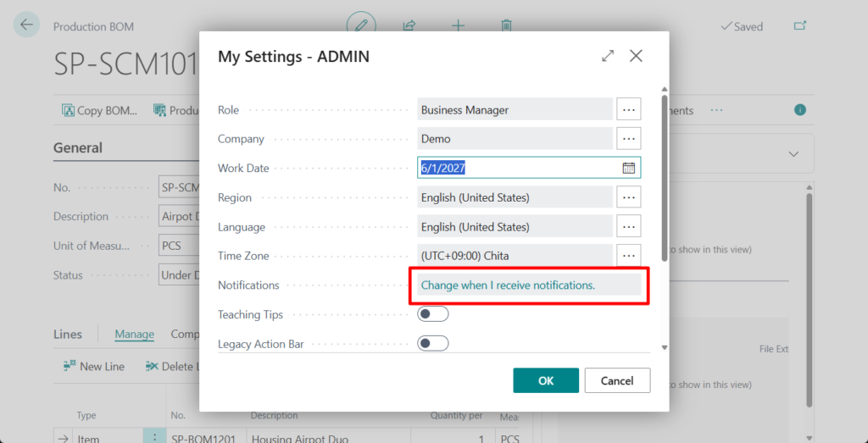The image size is (868, 443).
Task: Open Role lookup ellipsis button
Action: point(628,109)
